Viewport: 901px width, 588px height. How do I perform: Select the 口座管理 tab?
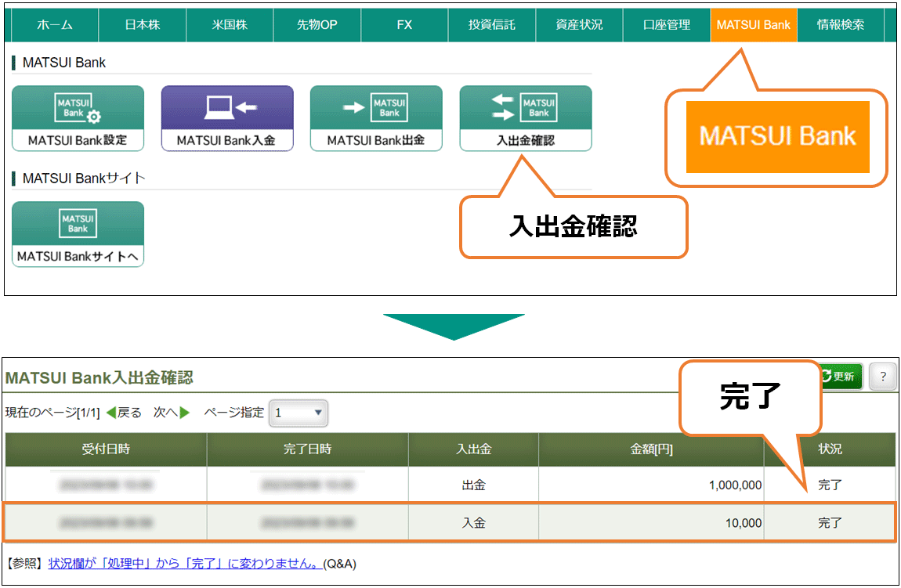point(667,25)
